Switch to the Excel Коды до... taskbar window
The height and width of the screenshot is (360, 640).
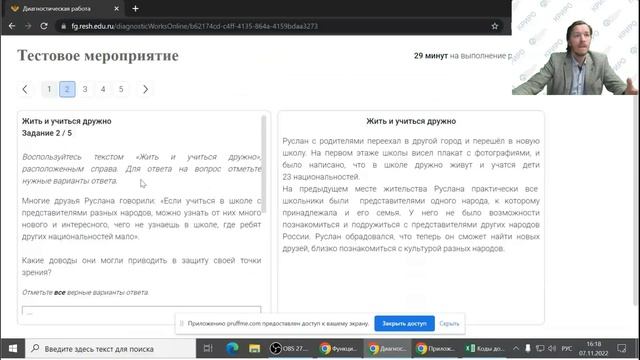point(485,349)
